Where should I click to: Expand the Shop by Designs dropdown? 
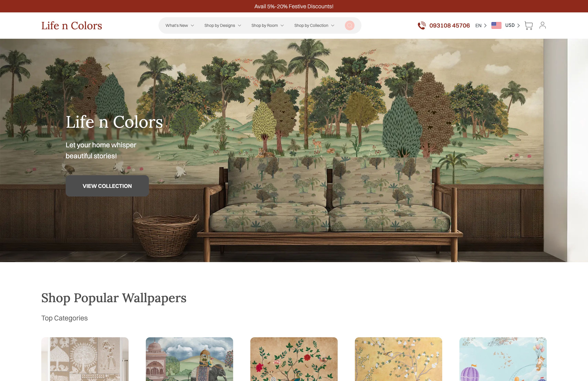tap(223, 25)
